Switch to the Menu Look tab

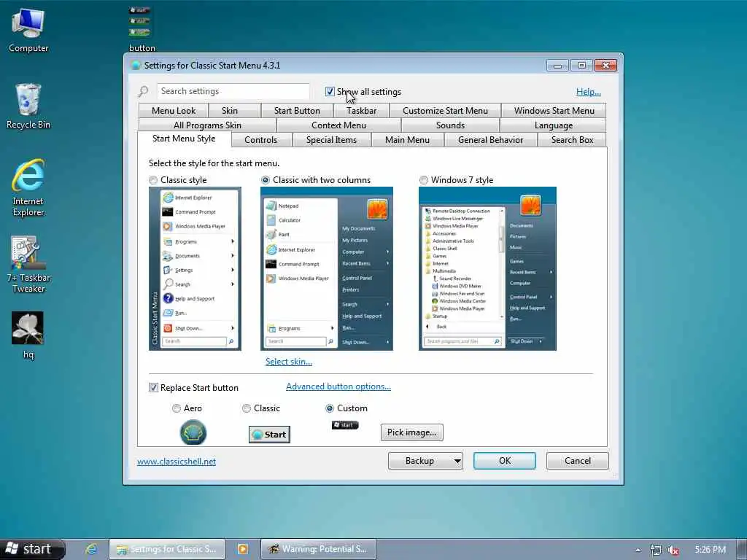click(174, 111)
